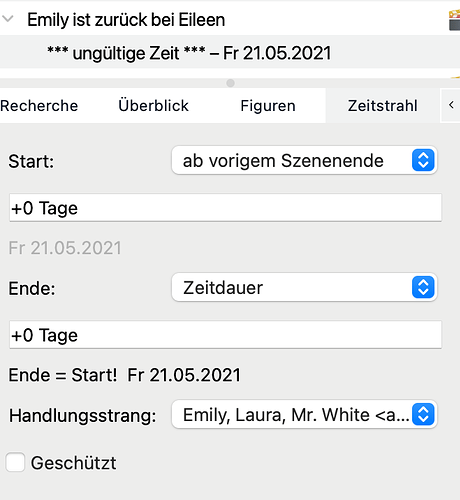Click the Start dropdown stepper arrows
The height and width of the screenshot is (500, 460).
[x=423, y=160]
